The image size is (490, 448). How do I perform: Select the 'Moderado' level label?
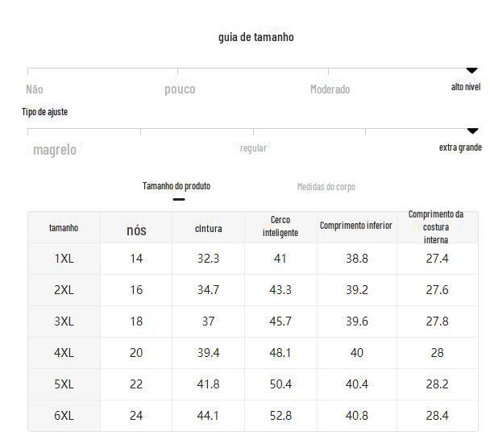(330, 89)
